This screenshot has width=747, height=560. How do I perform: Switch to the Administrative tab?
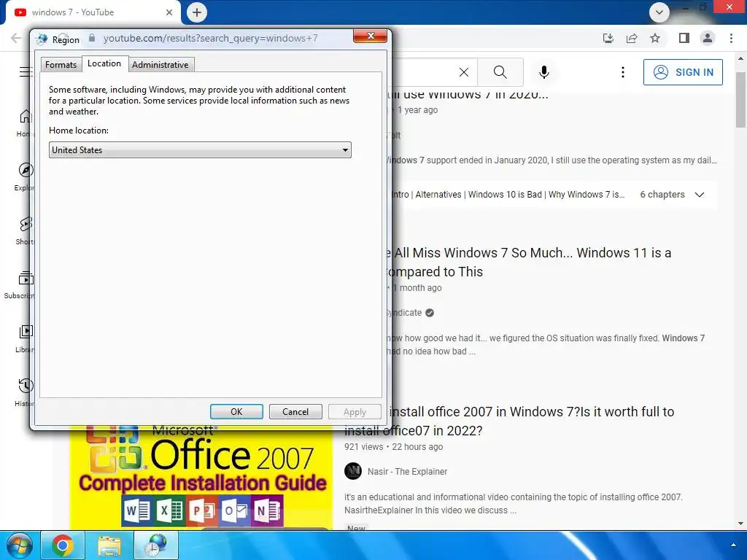click(160, 65)
